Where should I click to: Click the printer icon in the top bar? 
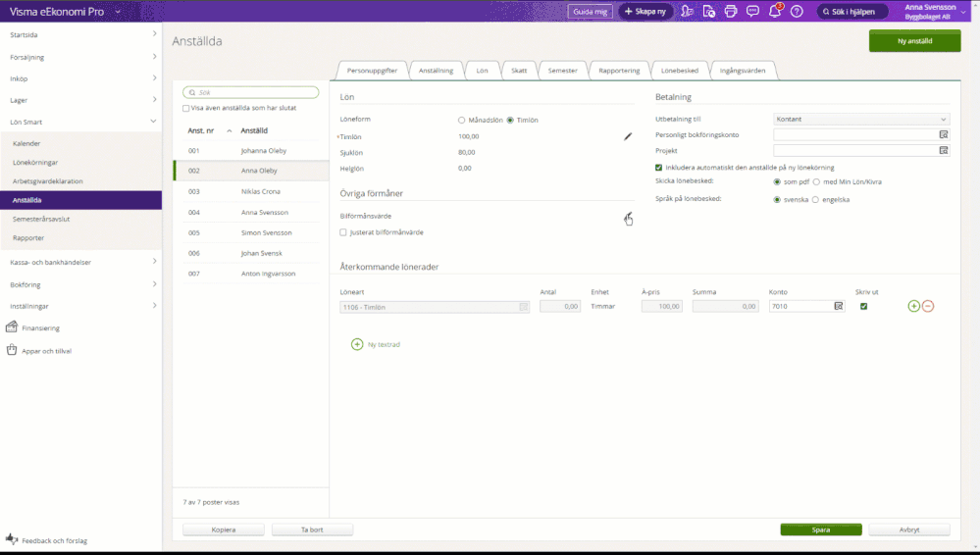coord(730,12)
